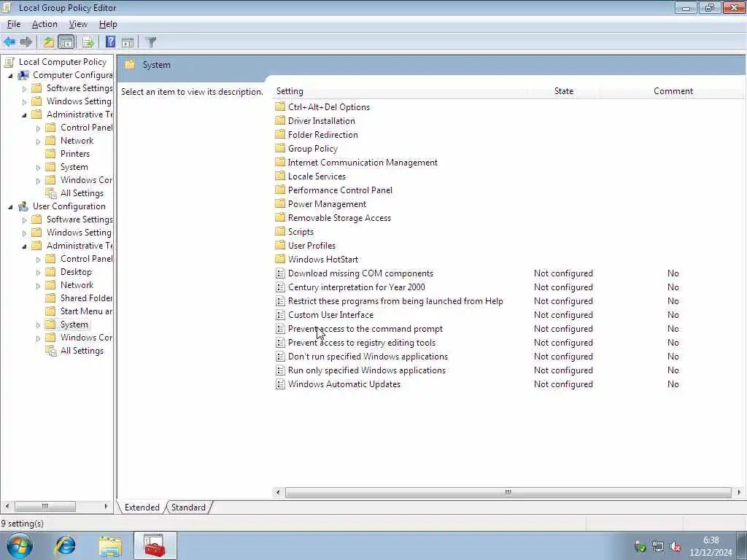Toggle Show/Hide Console Tree toolbar icon
This screenshot has height=560, width=747.
coord(66,42)
